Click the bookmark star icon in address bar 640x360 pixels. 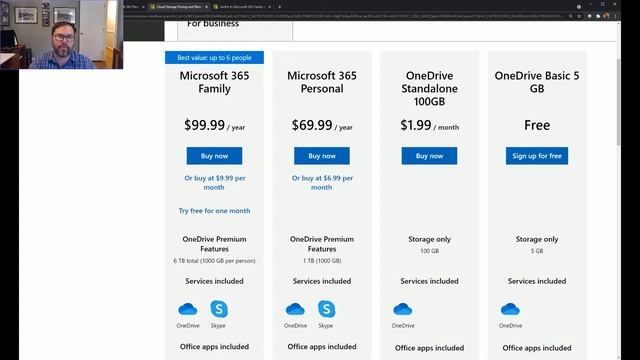(579, 16)
